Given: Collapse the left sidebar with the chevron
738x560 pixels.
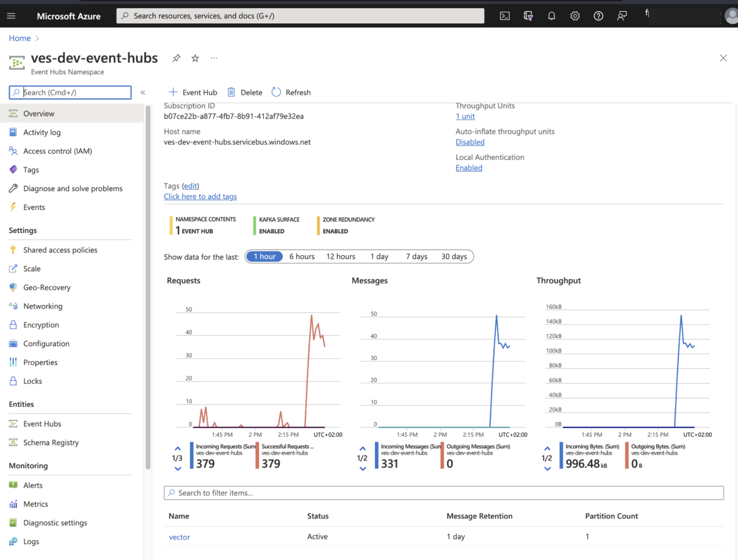Looking at the screenshot, I should (x=143, y=92).
